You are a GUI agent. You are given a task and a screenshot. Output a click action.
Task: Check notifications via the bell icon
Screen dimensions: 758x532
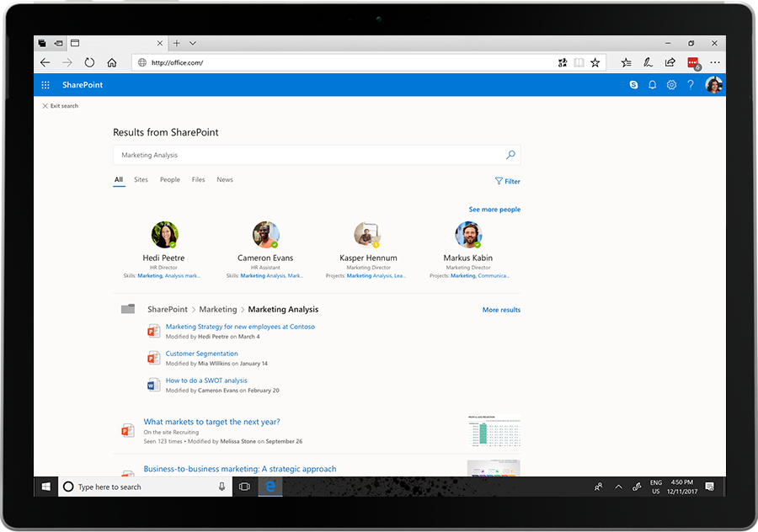click(x=652, y=85)
